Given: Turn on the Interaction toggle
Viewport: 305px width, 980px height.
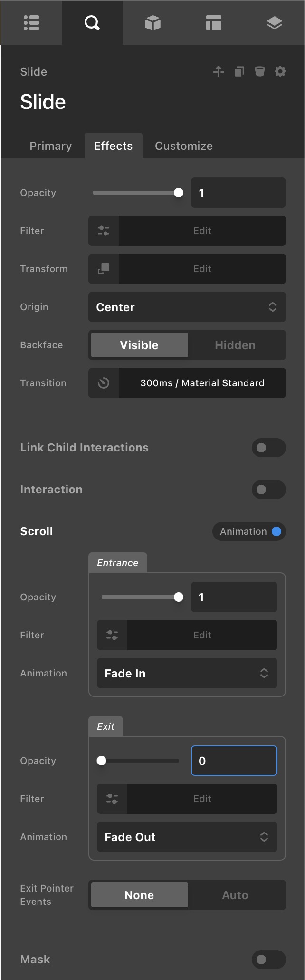Looking at the screenshot, I should coord(268,490).
